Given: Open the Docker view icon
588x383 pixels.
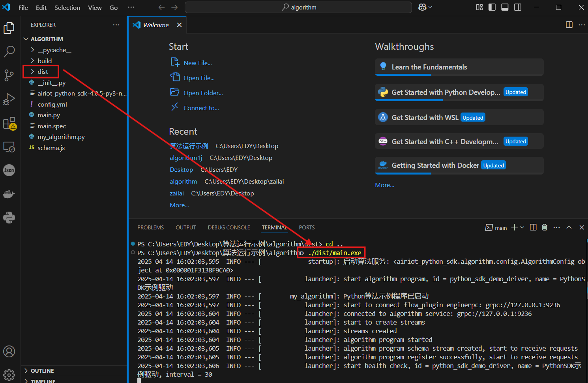Looking at the screenshot, I should (x=9, y=194).
